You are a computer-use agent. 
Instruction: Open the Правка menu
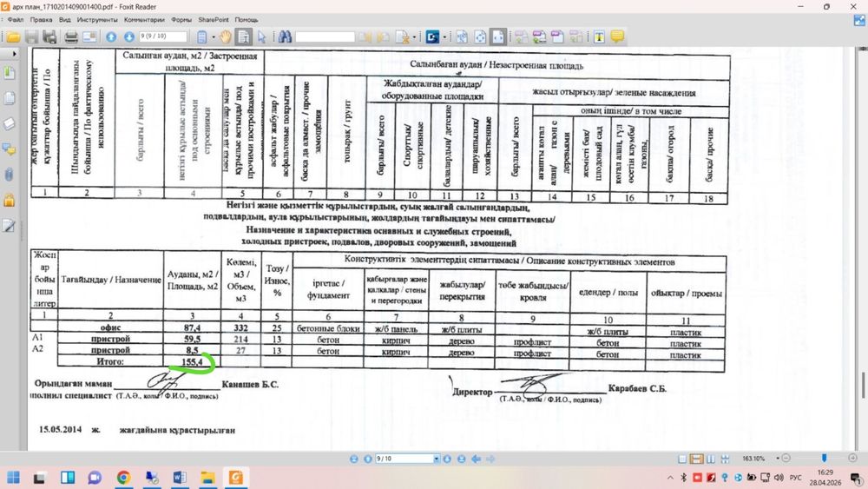click(x=41, y=20)
